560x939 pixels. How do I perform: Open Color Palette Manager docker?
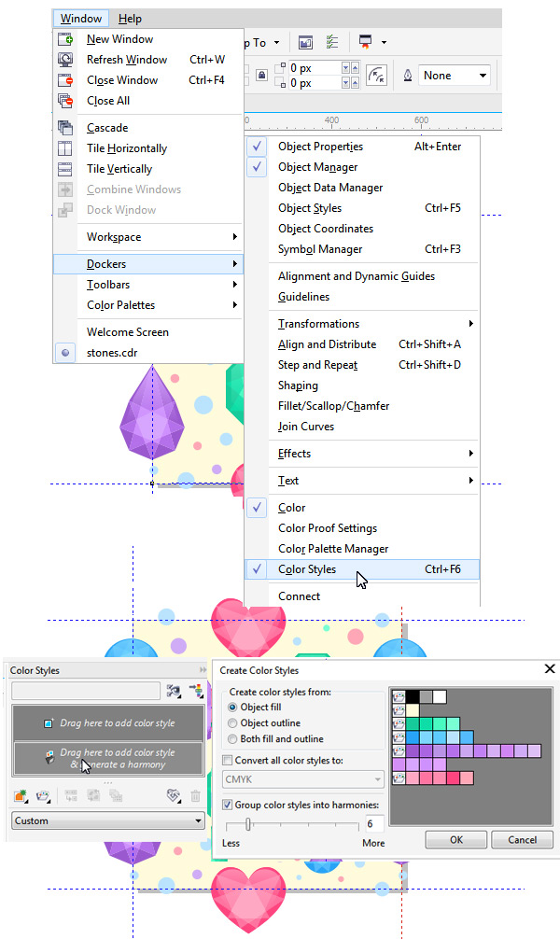coord(362,549)
